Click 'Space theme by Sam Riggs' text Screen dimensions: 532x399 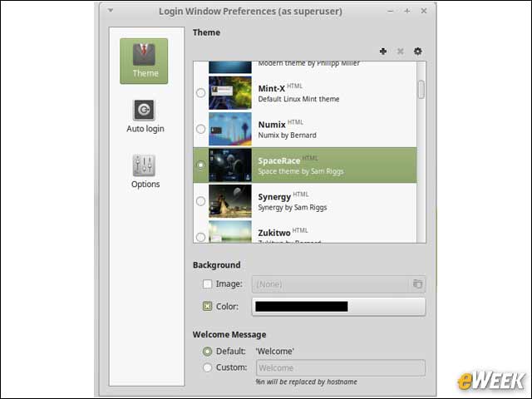301,171
